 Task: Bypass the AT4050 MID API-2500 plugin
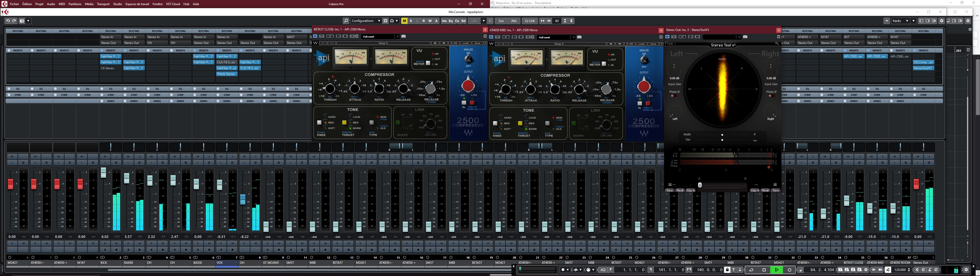tap(491, 37)
